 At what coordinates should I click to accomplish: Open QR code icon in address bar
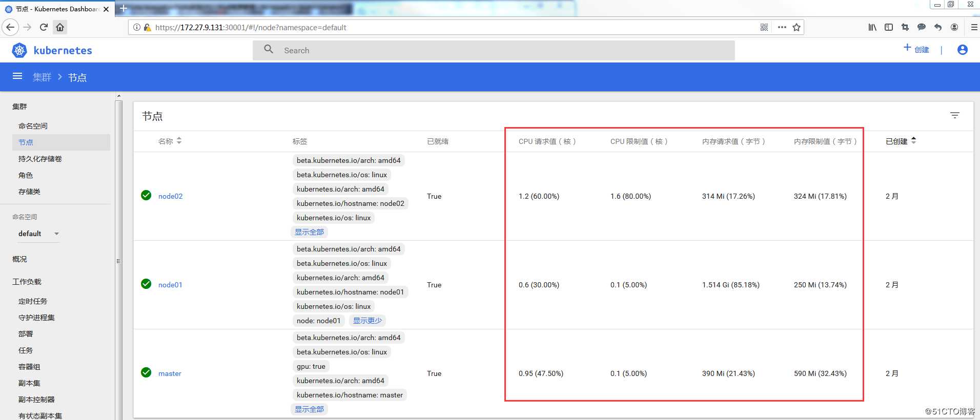[764, 27]
